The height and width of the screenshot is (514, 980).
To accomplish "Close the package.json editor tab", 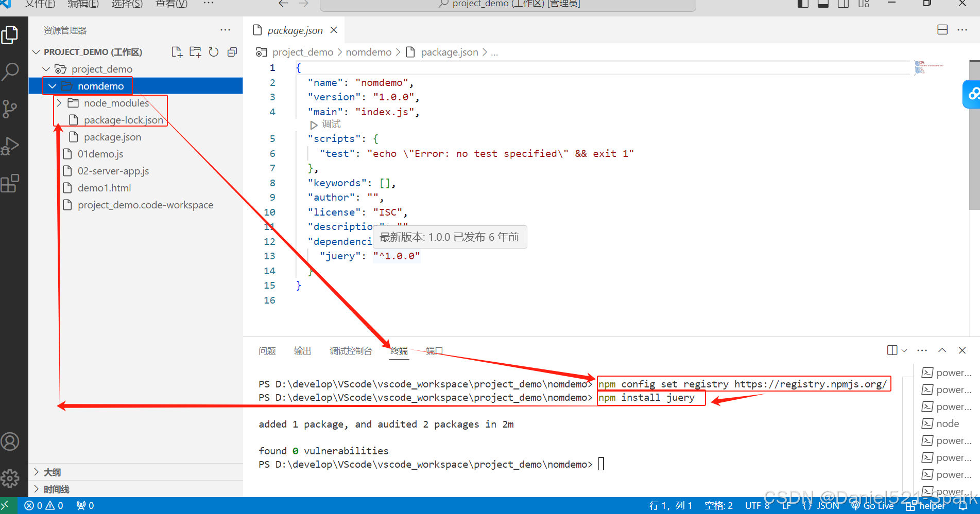I will pyautogui.click(x=334, y=30).
